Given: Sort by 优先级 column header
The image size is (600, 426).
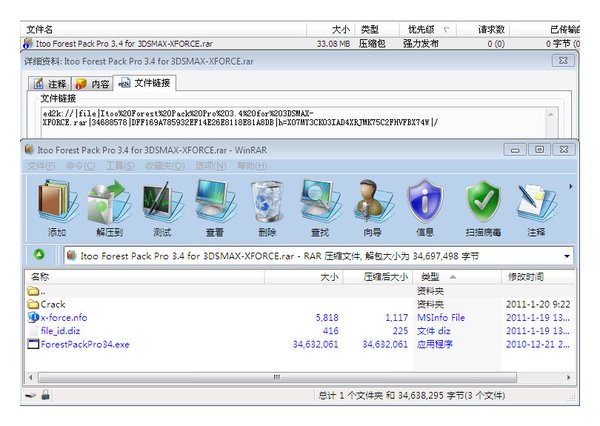Looking at the screenshot, I should click(428, 29).
